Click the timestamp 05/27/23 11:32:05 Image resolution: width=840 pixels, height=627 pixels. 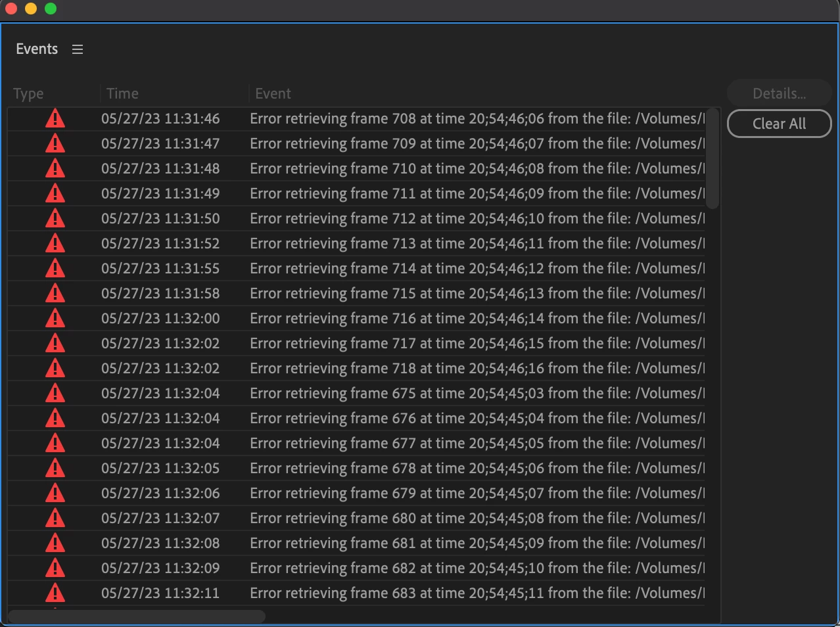pos(160,469)
